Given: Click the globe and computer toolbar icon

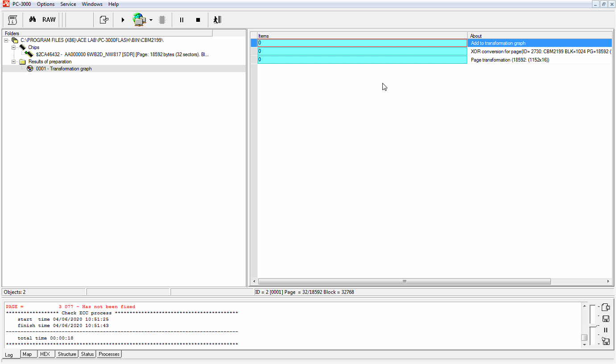Looking at the screenshot, I should click(140, 20).
